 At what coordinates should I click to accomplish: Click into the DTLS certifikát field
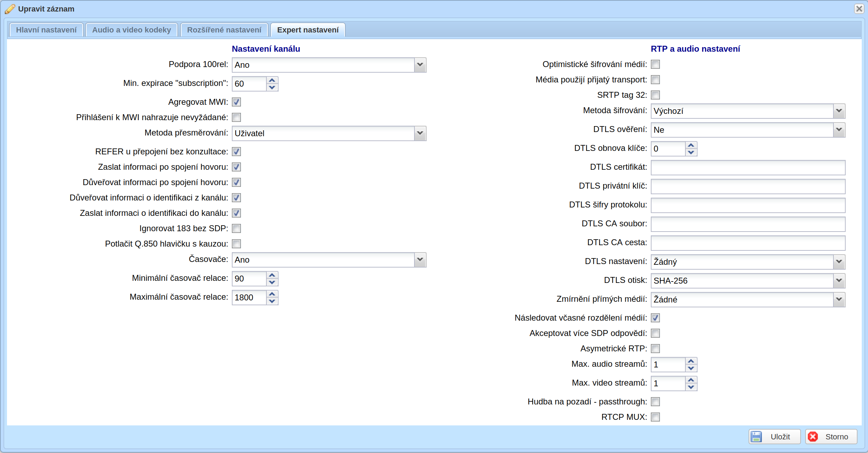[748, 168]
